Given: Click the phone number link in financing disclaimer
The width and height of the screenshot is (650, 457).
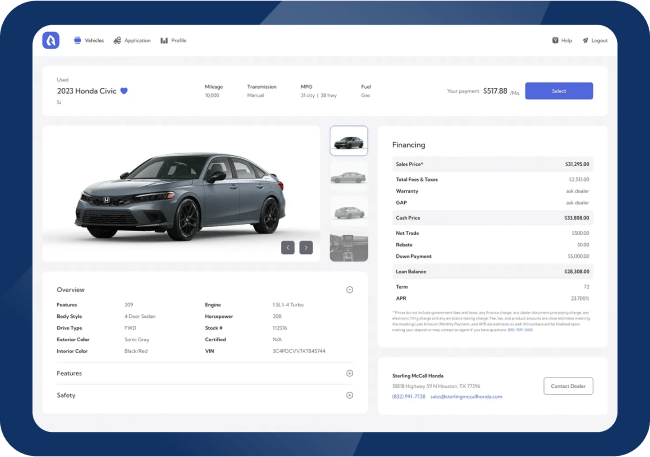Looking at the screenshot, I should [x=520, y=330].
